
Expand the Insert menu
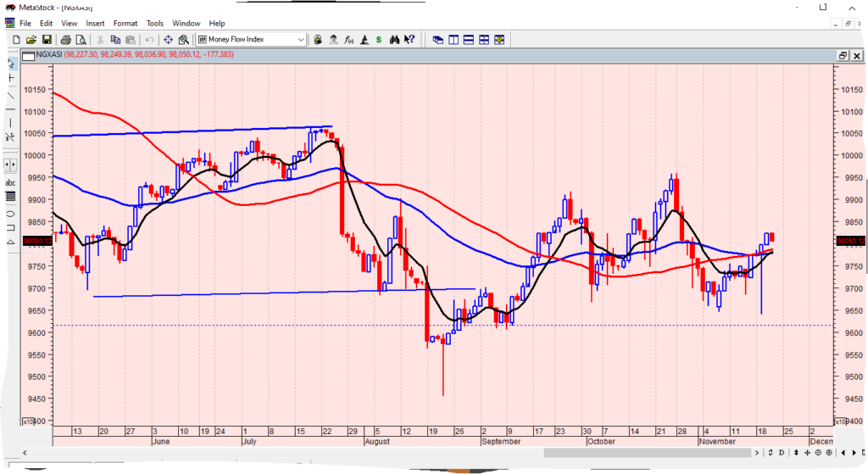[95, 23]
